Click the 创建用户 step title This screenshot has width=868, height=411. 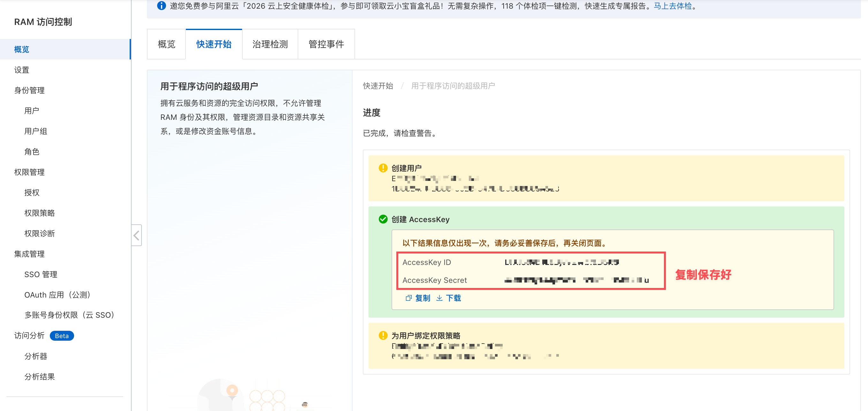[x=406, y=168]
